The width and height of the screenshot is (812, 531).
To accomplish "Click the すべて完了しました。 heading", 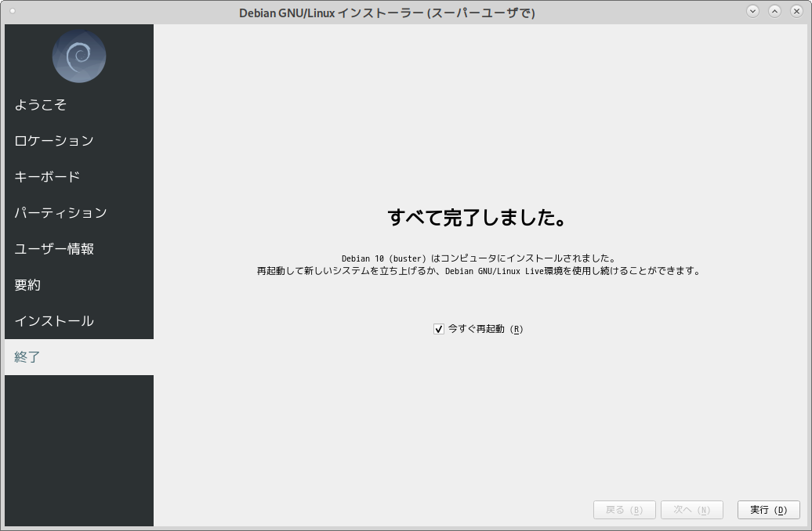I will coord(477,218).
